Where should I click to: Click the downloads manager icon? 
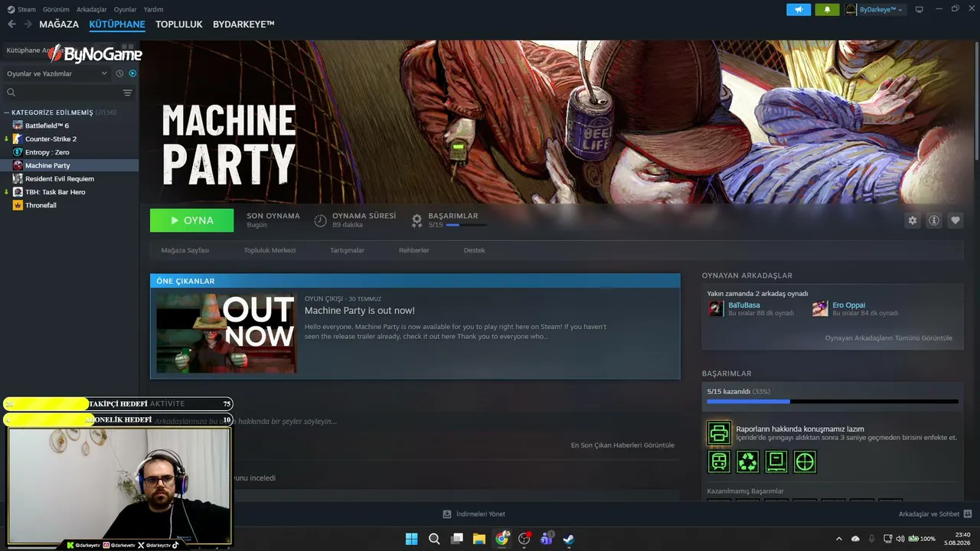pos(447,514)
